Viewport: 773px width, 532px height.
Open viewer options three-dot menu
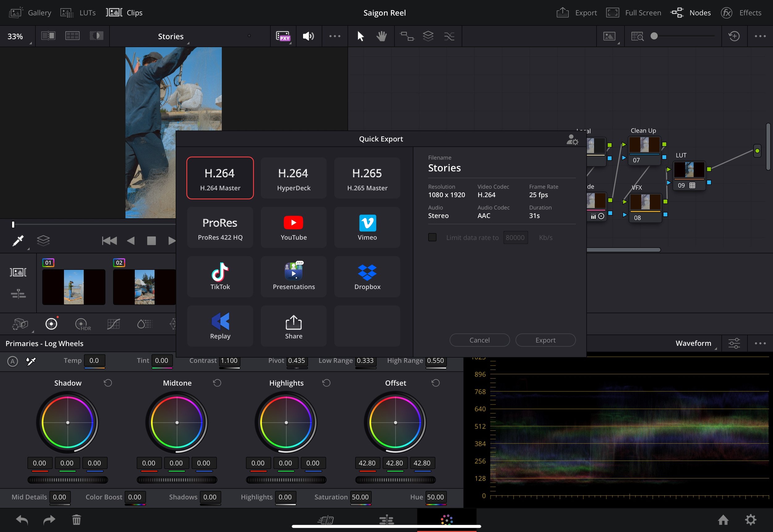point(335,36)
